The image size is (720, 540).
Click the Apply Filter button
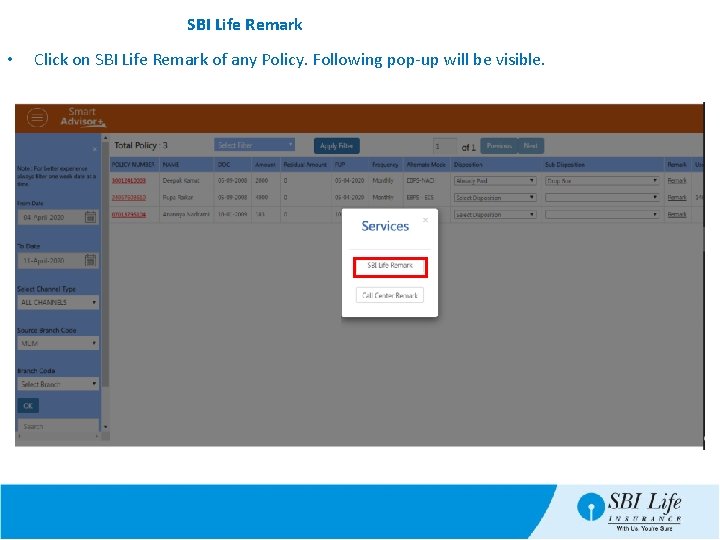(x=337, y=146)
